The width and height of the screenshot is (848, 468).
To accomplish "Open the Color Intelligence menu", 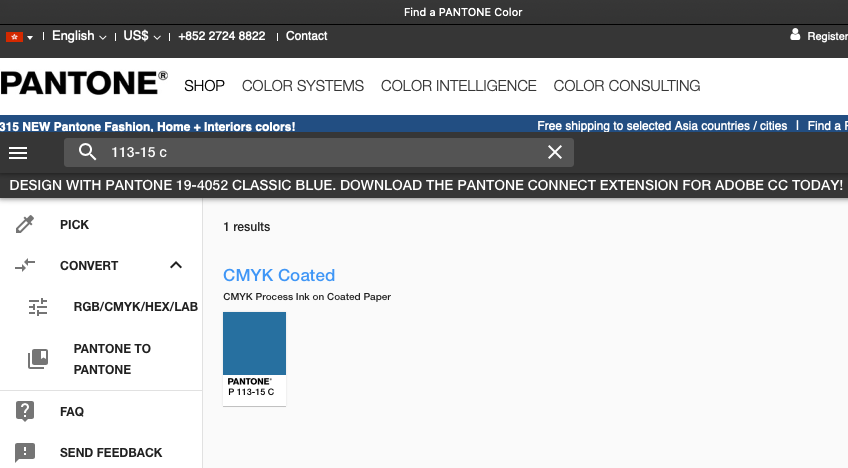I will [459, 86].
